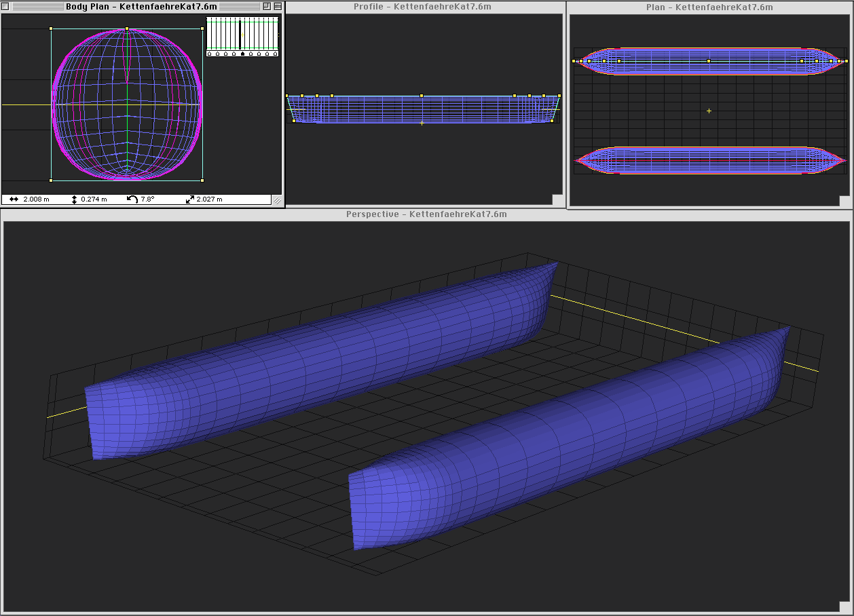Click the rotation angle icon

tap(132, 199)
